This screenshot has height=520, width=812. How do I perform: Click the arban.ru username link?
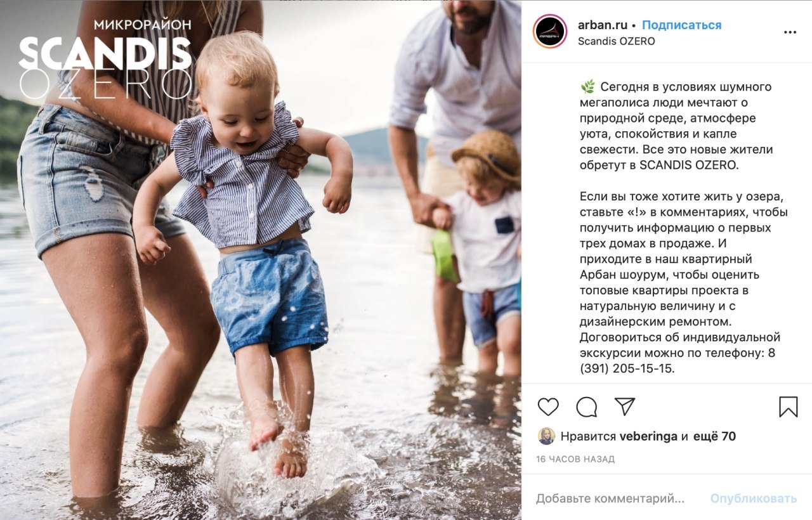pos(603,25)
